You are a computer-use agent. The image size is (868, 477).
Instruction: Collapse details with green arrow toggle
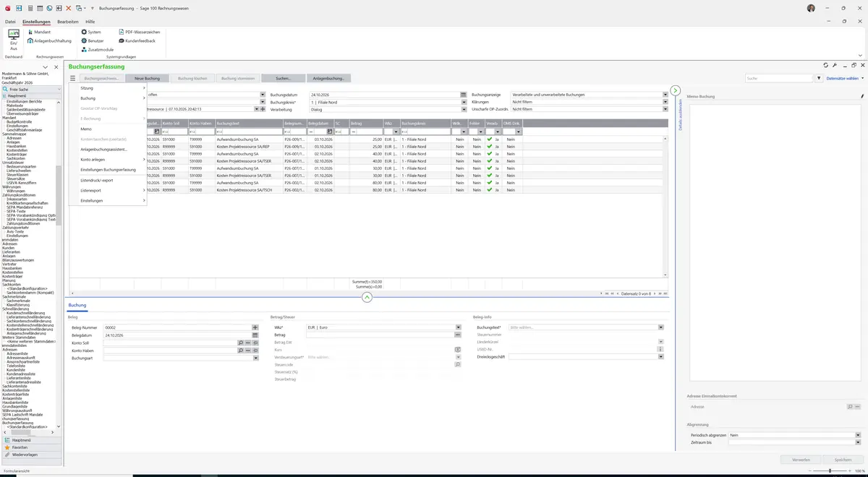click(676, 90)
